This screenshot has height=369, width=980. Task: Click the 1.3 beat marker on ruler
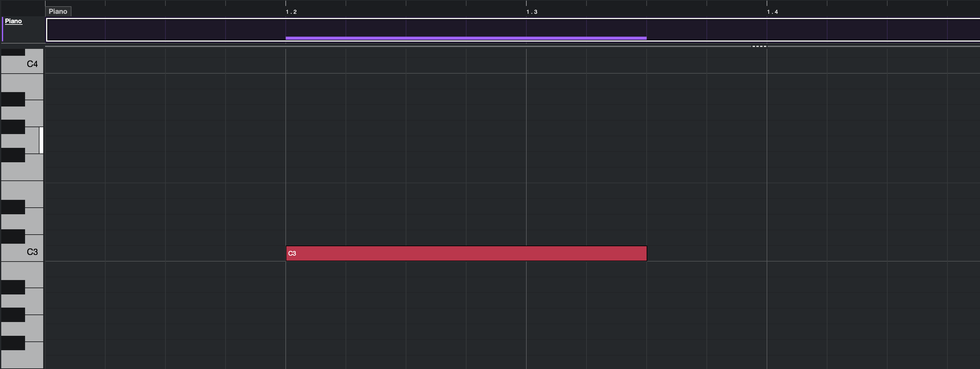(531, 12)
